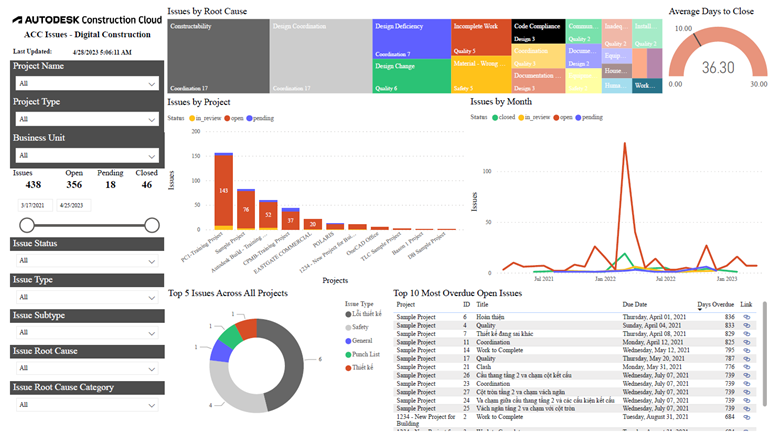This screenshot has height=442, width=780.
Task: Select the Design Coordination treemap tile
Action: (x=321, y=56)
